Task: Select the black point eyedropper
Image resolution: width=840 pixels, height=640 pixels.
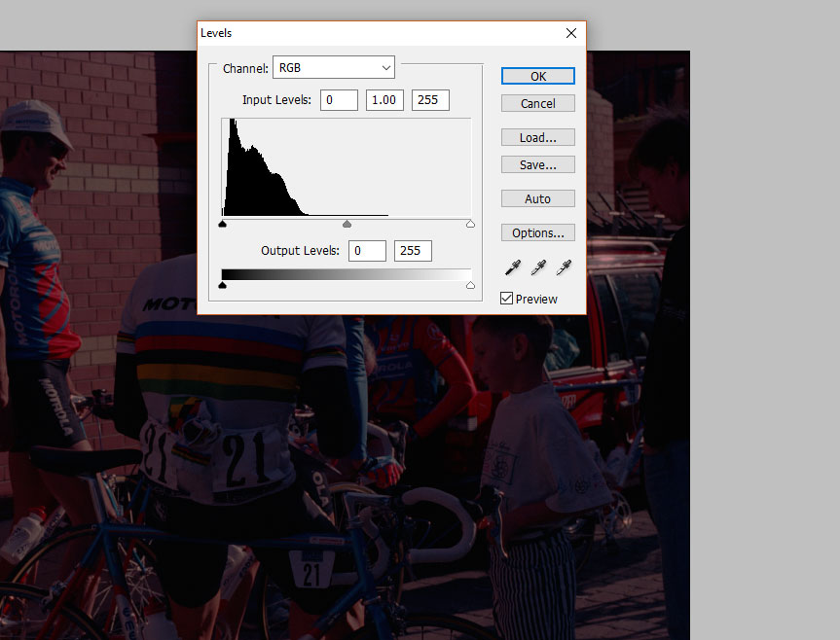Action: click(x=513, y=267)
